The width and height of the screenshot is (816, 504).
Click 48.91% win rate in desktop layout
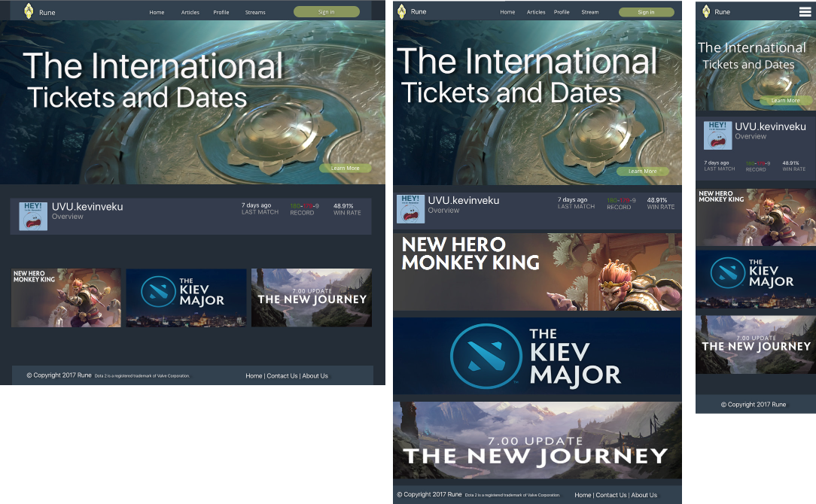click(x=343, y=206)
